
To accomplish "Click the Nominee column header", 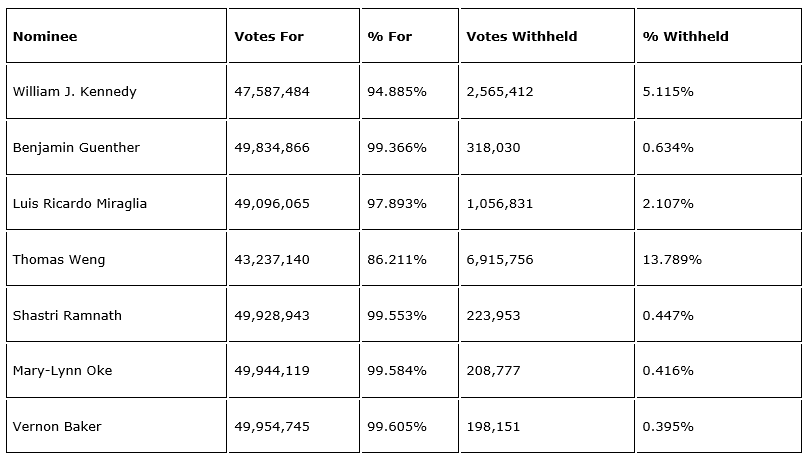I will point(45,37).
